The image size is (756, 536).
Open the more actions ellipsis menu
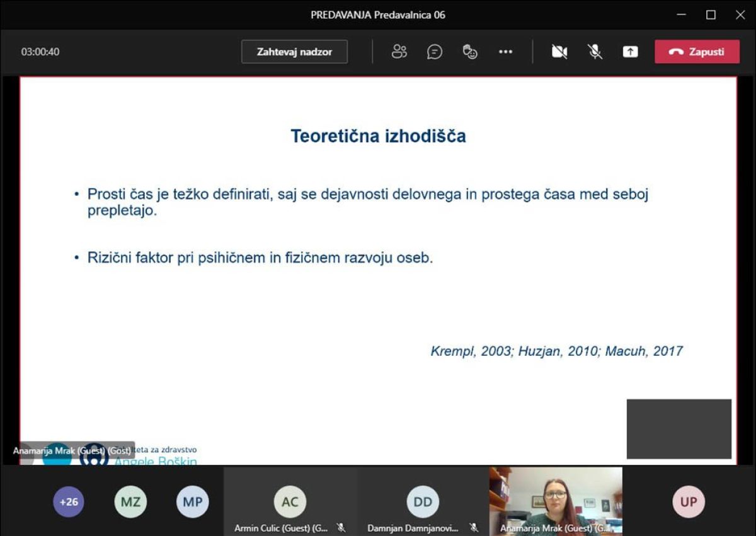tap(505, 52)
